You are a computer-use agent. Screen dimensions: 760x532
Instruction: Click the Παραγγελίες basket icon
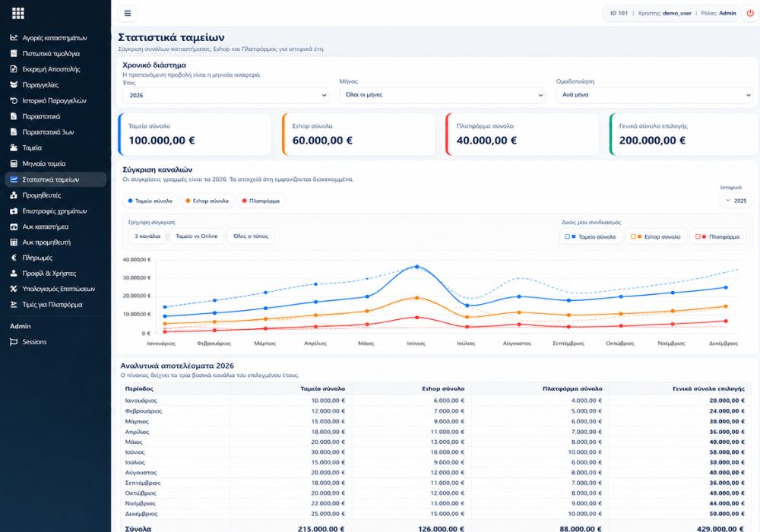pyautogui.click(x=14, y=84)
